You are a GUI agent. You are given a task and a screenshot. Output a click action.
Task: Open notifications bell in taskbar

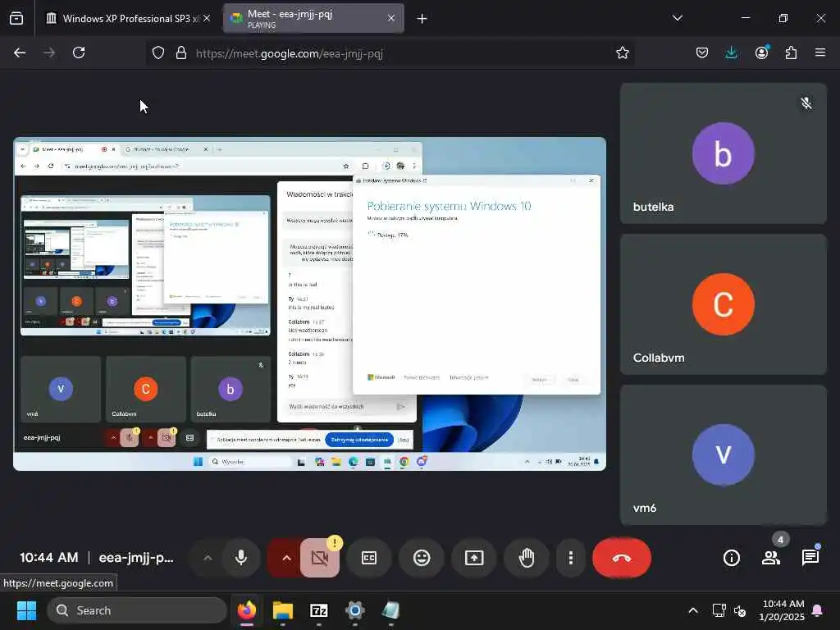pyautogui.click(x=818, y=610)
